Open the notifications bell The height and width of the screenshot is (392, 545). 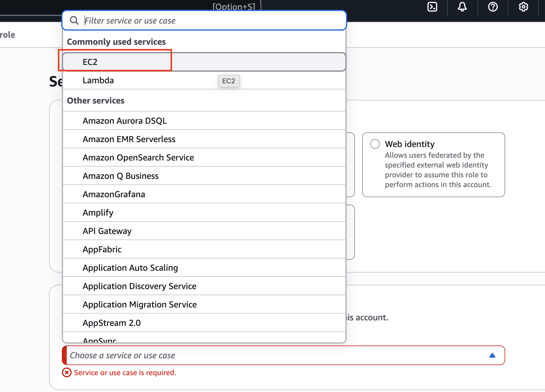click(462, 7)
